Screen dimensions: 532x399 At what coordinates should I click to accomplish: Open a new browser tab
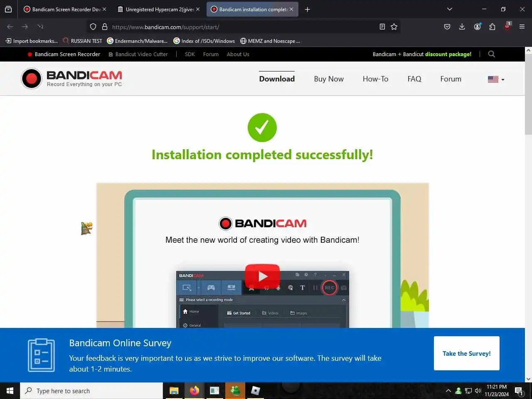[x=308, y=9]
